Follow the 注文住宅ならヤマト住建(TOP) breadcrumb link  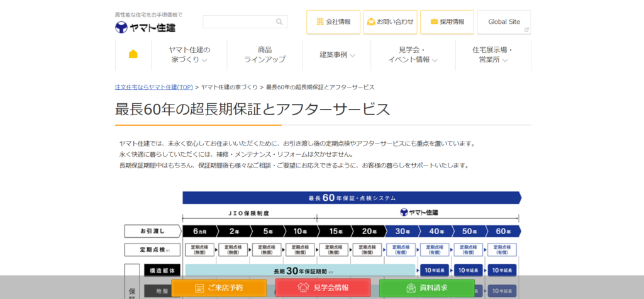tap(153, 87)
